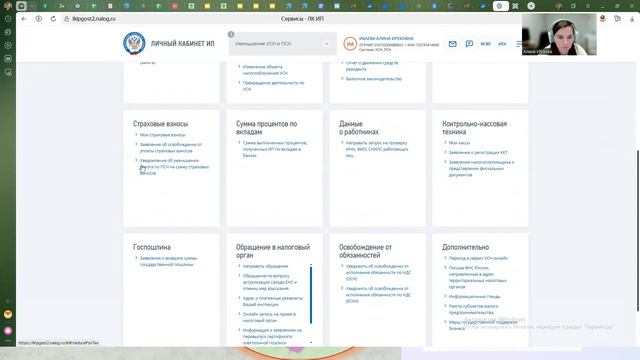Click the Дополнительно card heading
640x360 pixels.
[x=465, y=247]
